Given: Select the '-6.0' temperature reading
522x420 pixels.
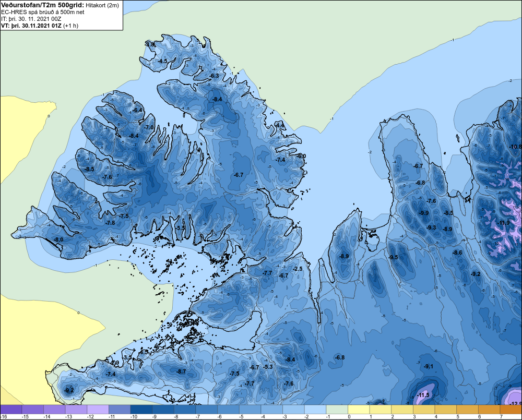Looking at the screenshot, I should tap(301, 156).
